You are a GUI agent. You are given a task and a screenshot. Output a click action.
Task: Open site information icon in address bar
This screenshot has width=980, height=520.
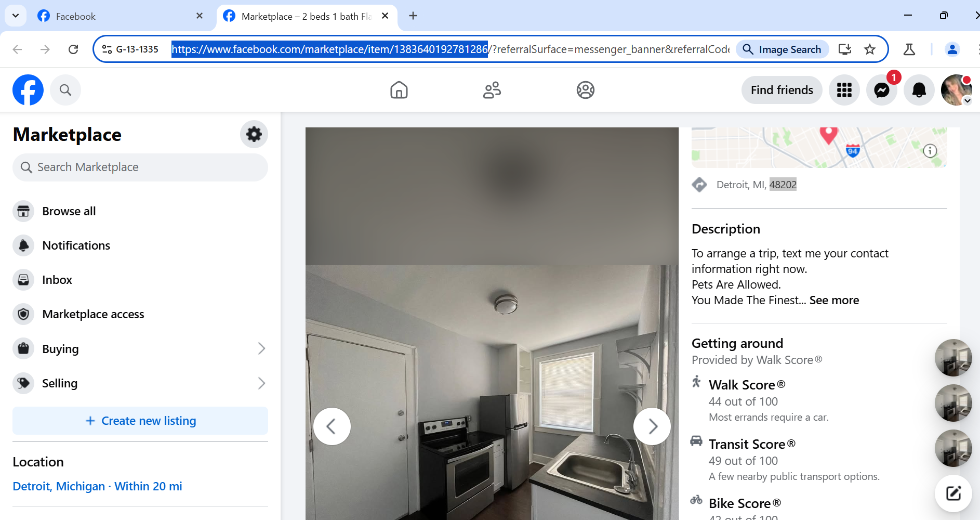pyautogui.click(x=107, y=49)
